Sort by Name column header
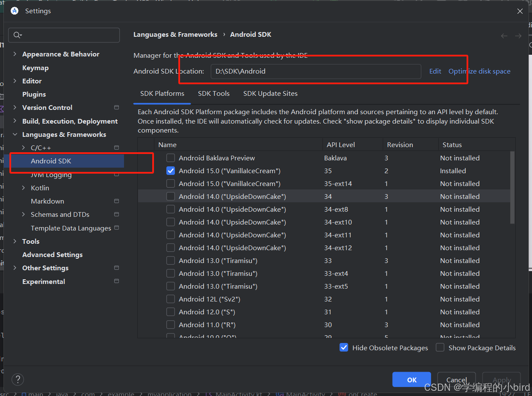The height and width of the screenshot is (396, 532). tap(239, 145)
